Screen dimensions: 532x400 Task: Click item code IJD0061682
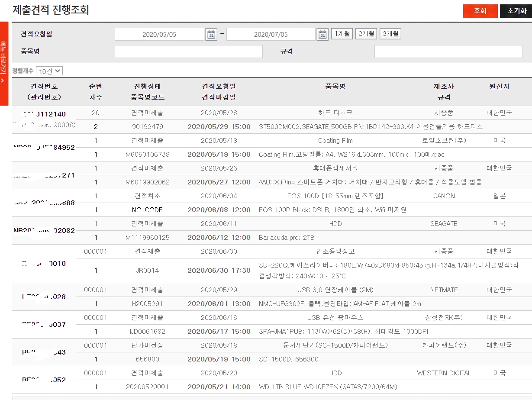tap(147, 332)
